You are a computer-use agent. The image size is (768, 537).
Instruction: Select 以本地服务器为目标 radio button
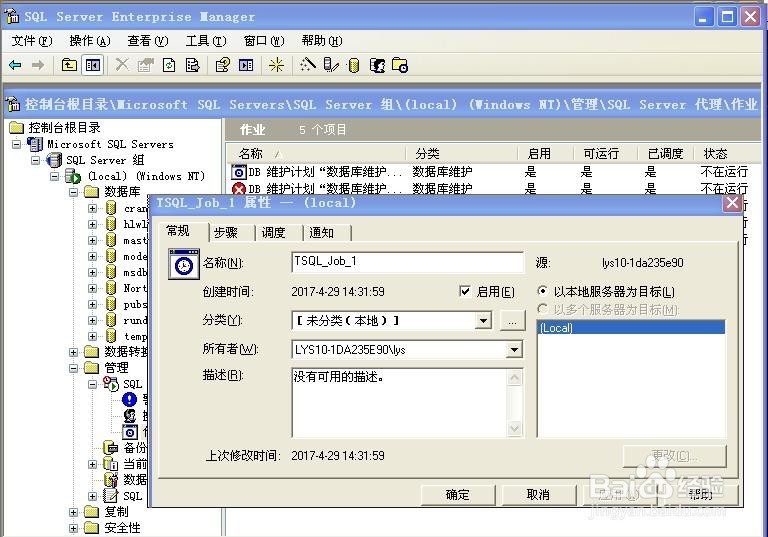542,291
